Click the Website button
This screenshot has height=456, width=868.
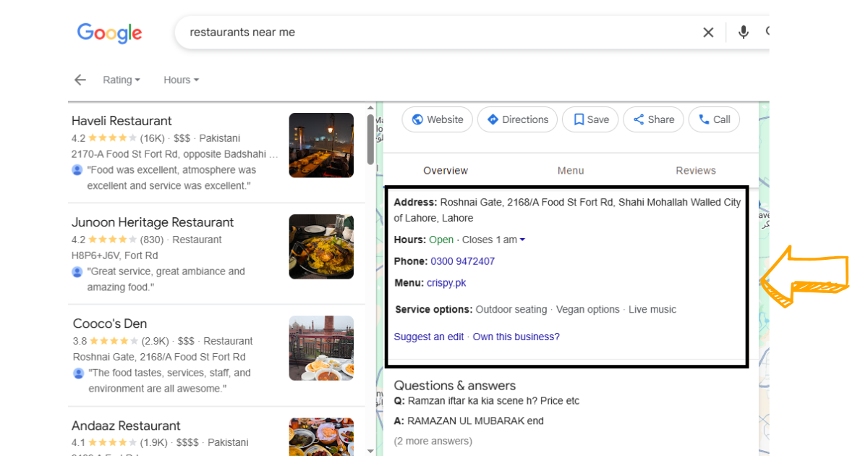[437, 119]
